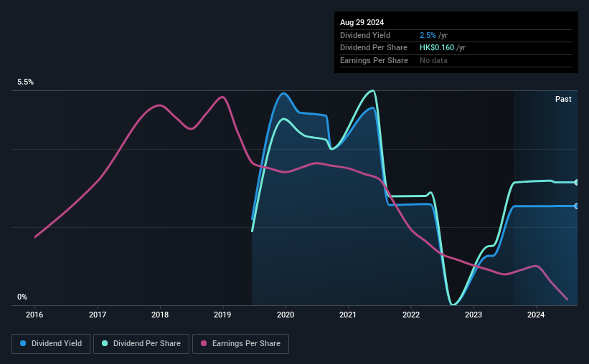Click the blue Dividend Yield legend dot
Image resolution: width=589 pixels, height=364 pixels.
click(x=23, y=343)
